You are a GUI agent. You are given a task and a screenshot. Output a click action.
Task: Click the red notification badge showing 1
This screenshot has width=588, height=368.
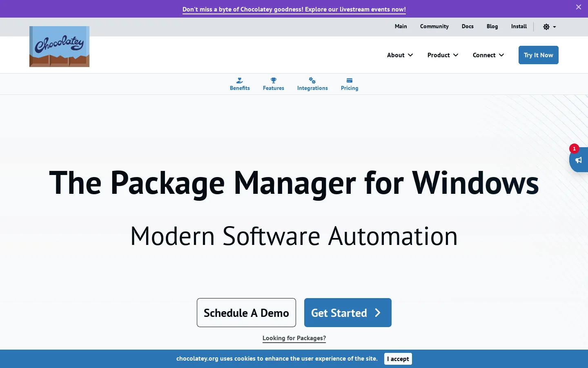(x=574, y=149)
